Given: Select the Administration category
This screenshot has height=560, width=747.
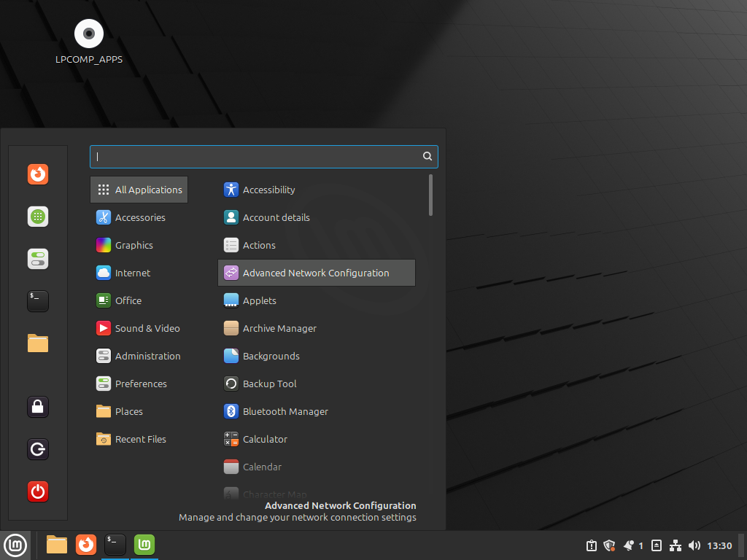Looking at the screenshot, I should (x=139, y=356).
